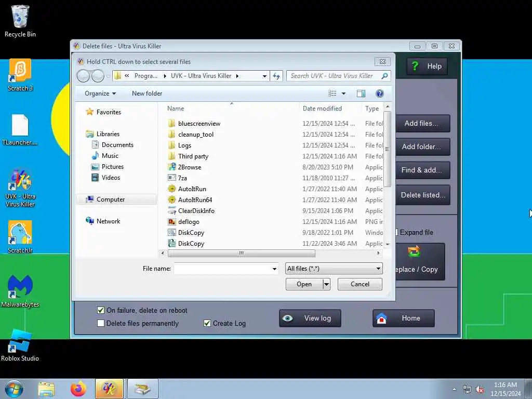Click the Add files... button
Image resolution: width=532 pixels, height=399 pixels.
click(x=422, y=124)
